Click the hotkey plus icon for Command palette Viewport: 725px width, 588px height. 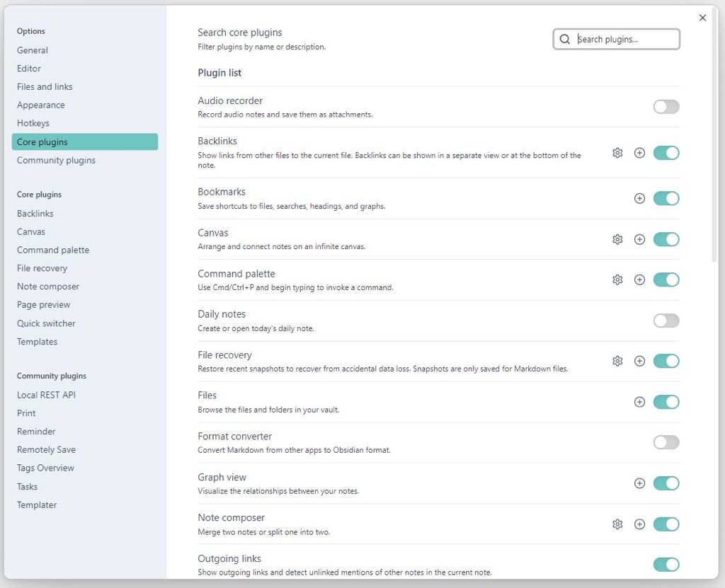(x=639, y=280)
